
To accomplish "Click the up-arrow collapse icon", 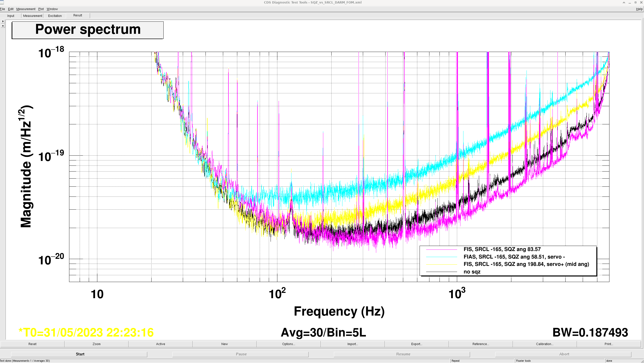I will coord(3,26).
